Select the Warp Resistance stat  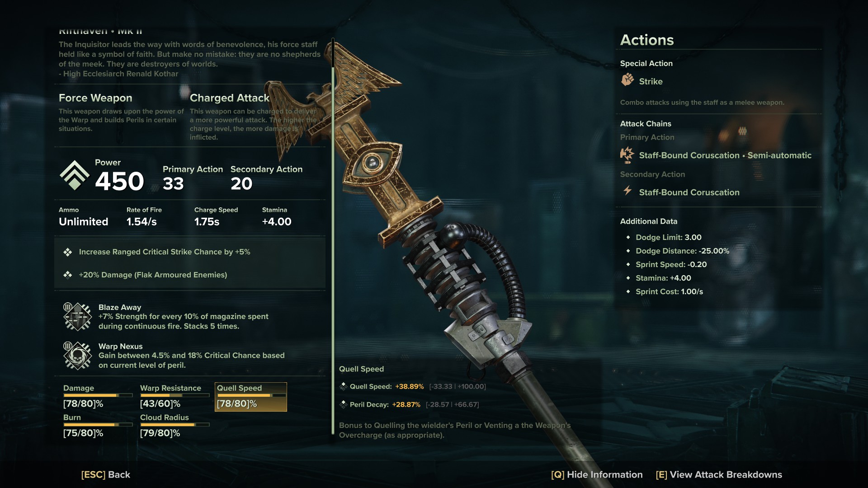(175, 396)
